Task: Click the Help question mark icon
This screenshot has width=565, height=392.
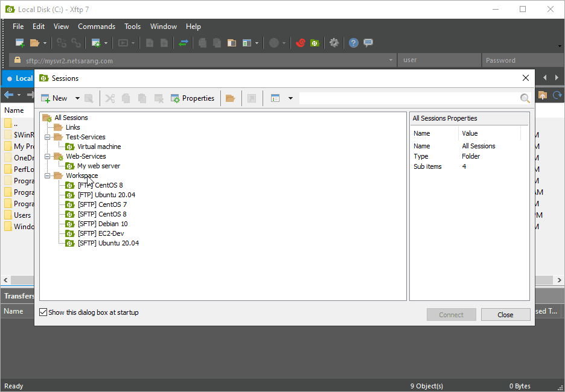Action: click(x=353, y=43)
